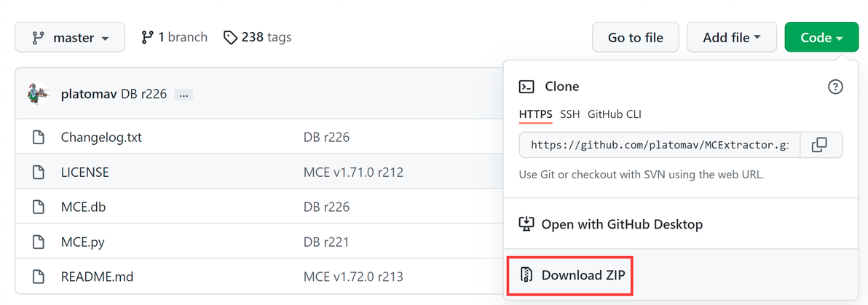Viewport: 868px width, 305px height.
Task: Expand the Add file dropdown
Action: click(731, 37)
